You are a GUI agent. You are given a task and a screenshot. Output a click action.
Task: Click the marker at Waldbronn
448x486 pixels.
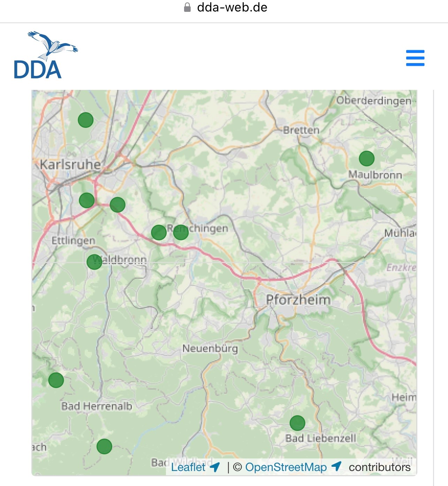coord(94,262)
